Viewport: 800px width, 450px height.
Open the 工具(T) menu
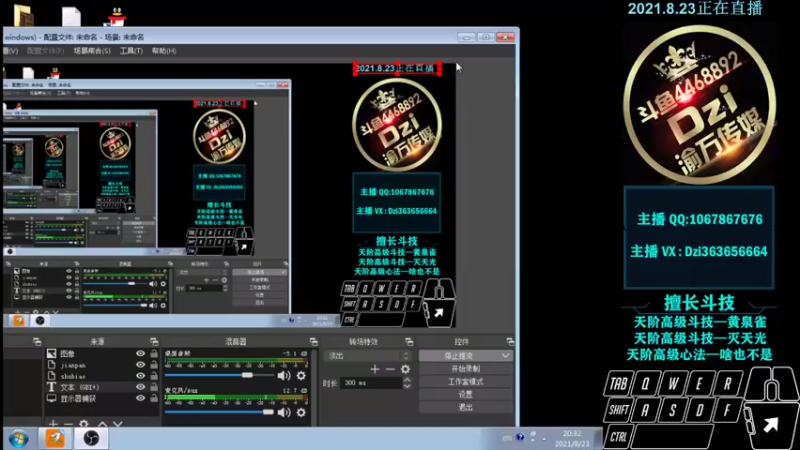[131, 51]
